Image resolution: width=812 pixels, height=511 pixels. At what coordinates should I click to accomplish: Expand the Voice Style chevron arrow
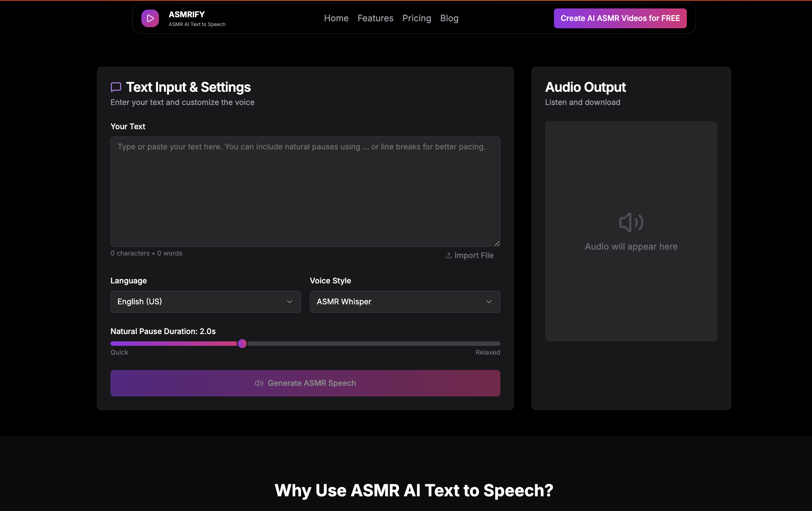click(489, 301)
